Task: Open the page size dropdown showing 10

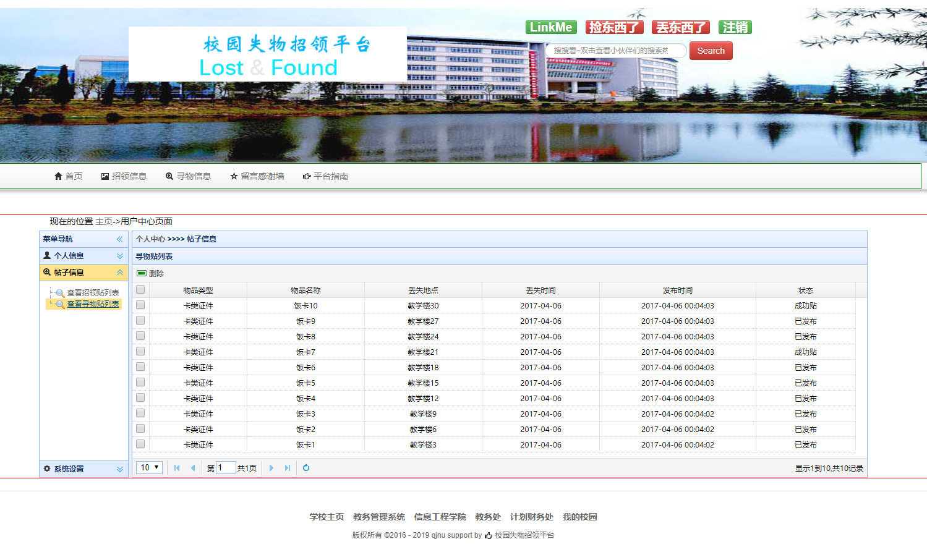Action: pos(149,467)
